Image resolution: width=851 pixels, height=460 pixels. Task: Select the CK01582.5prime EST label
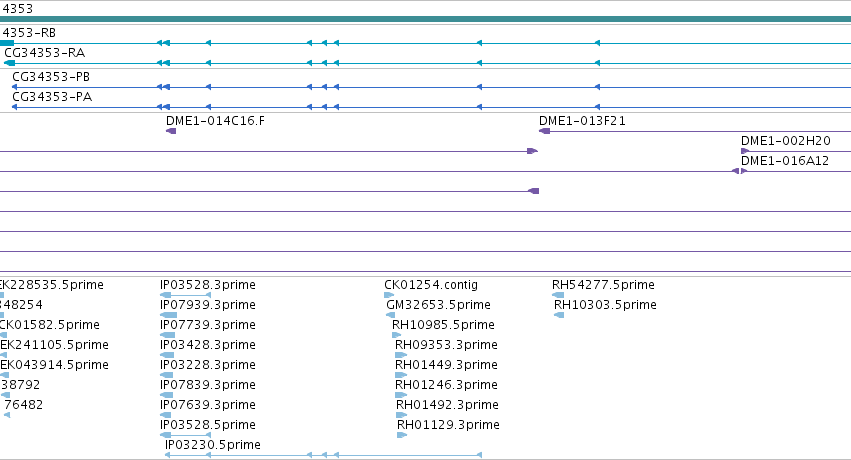50,325
